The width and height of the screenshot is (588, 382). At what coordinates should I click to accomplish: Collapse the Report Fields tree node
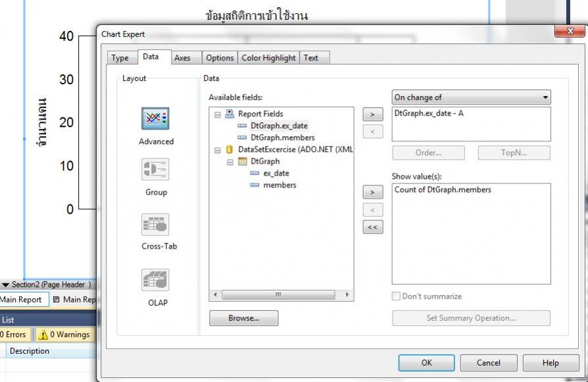(x=218, y=114)
